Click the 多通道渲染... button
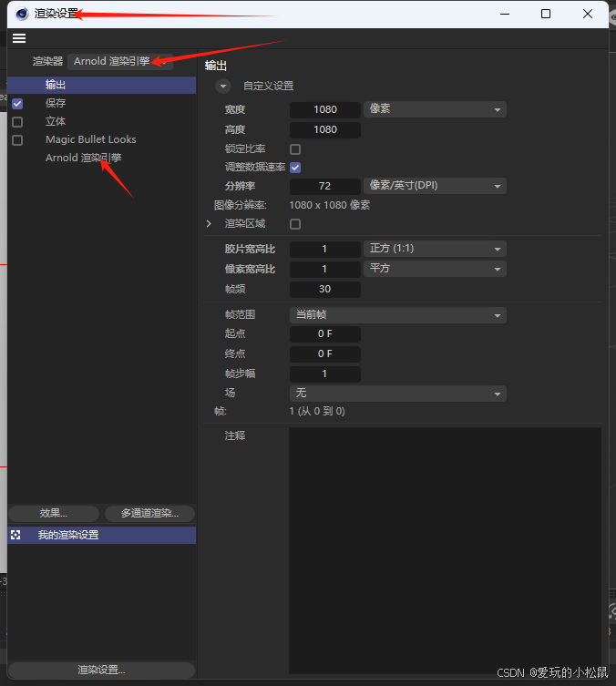 [x=149, y=513]
